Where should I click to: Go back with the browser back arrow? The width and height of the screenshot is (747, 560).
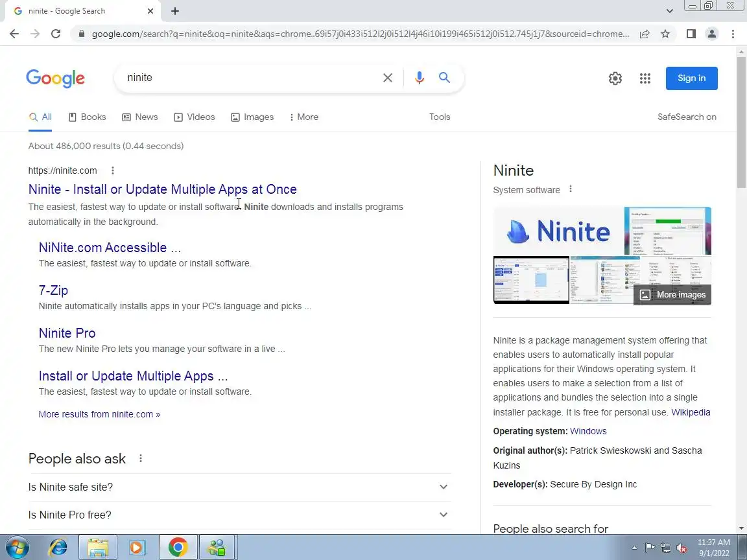pyautogui.click(x=14, y=34)
